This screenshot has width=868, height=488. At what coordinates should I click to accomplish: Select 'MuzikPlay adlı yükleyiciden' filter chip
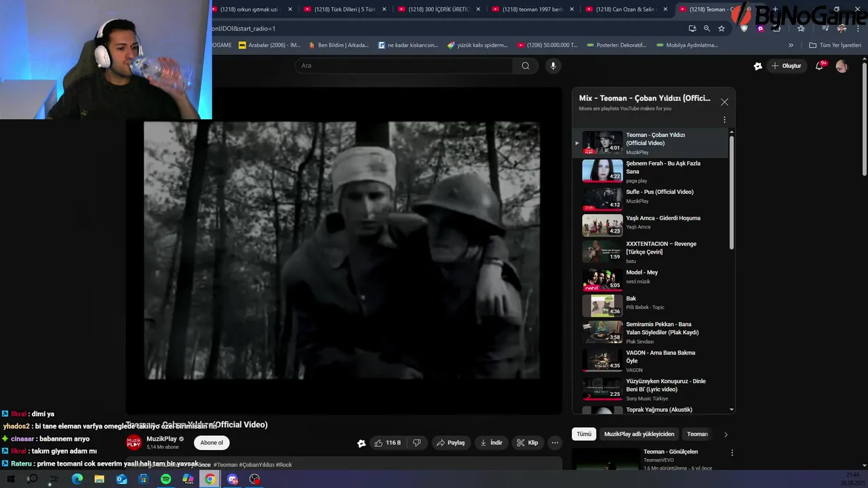pos(639,434)
